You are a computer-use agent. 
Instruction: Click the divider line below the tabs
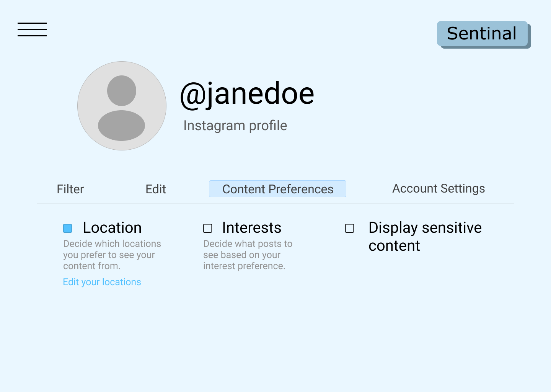click(275, 204)
